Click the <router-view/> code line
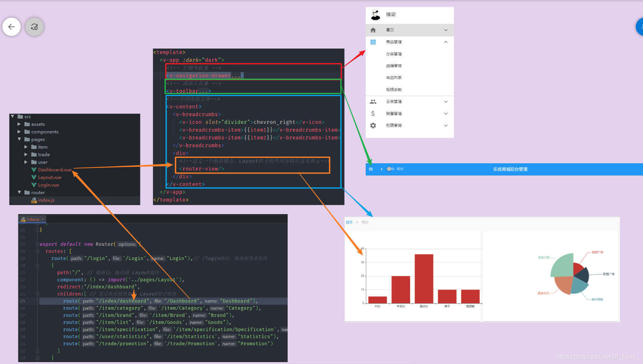 click(201, 169)
